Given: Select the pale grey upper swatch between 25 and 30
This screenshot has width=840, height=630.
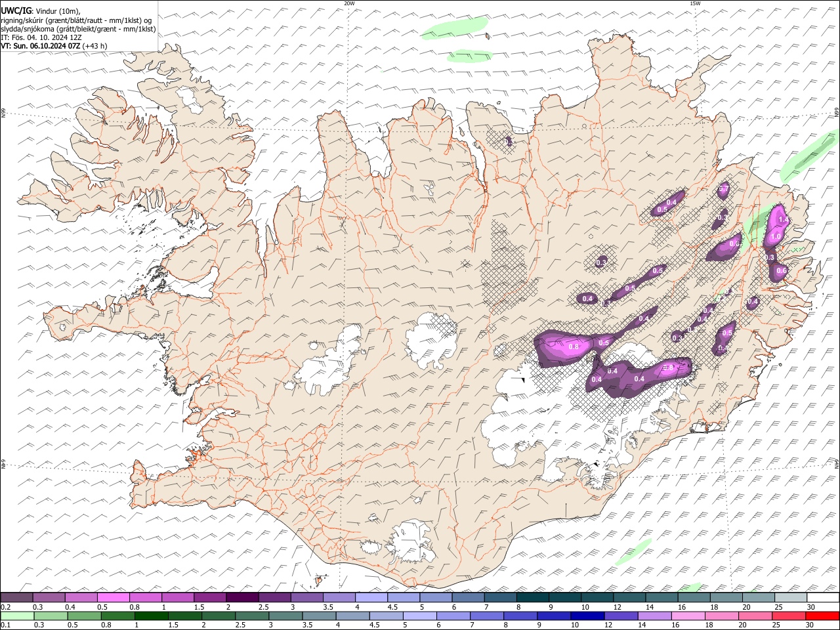Looking at the screenshot, I should 791,597.
